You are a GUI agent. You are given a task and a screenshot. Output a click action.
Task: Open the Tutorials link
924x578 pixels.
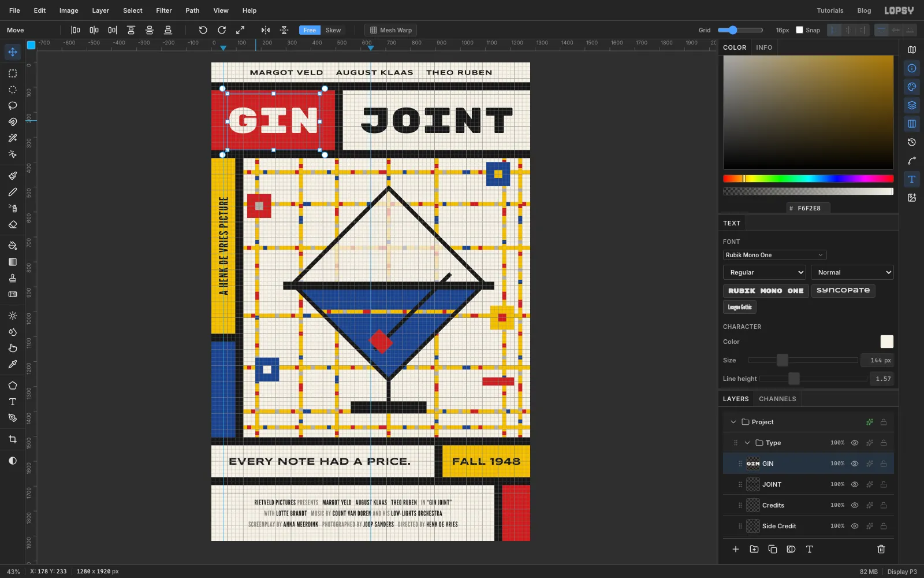click(x=830, y=10)
